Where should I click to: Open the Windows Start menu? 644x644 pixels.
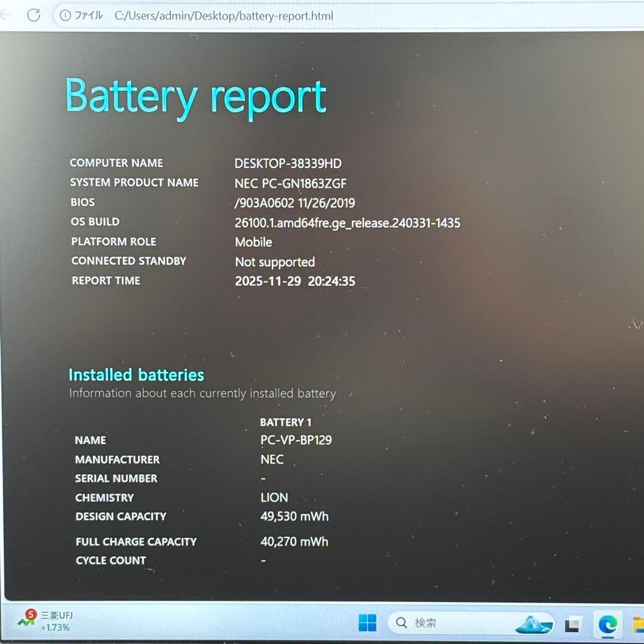point(367,623)
